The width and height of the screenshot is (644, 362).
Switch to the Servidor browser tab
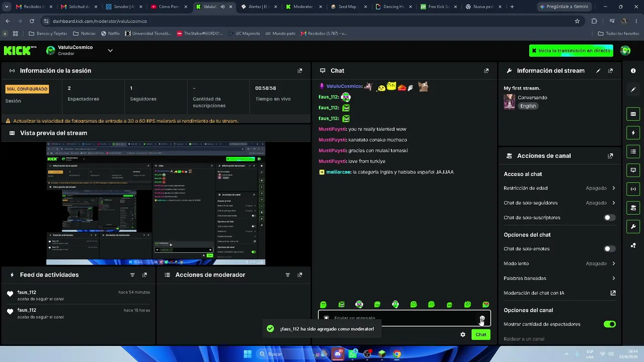click(123, 7)
